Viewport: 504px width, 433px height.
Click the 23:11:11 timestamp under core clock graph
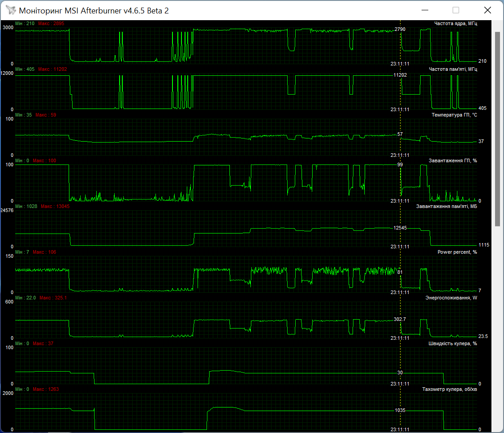(400, 64)
